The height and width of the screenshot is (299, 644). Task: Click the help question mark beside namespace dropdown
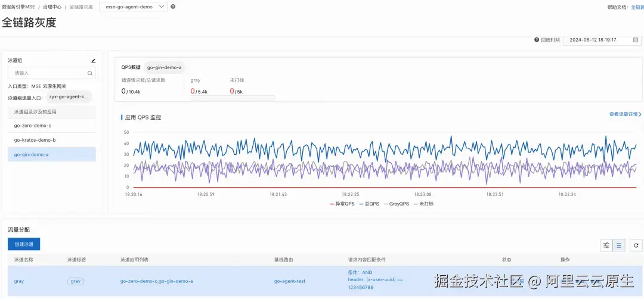pyautogui.click(x=173, y=7)
